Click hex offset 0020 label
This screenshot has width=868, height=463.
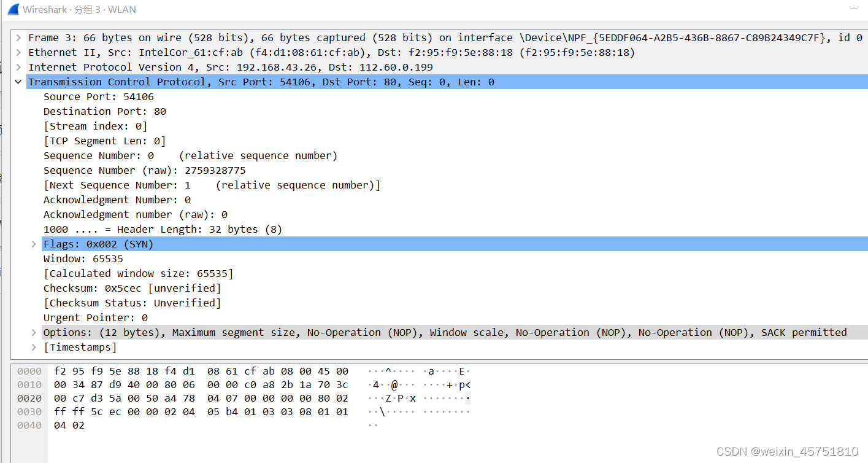tap(29, 398)
